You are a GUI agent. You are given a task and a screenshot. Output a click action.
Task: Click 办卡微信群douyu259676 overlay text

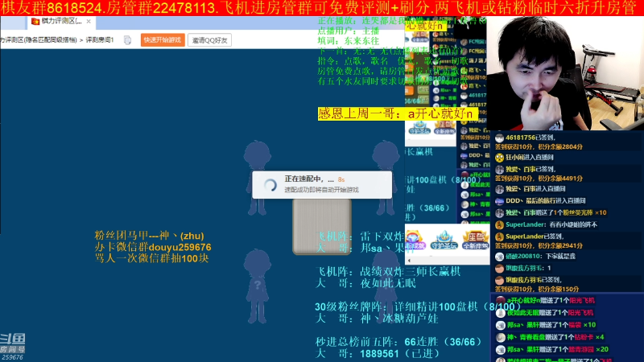coord(153,247)
